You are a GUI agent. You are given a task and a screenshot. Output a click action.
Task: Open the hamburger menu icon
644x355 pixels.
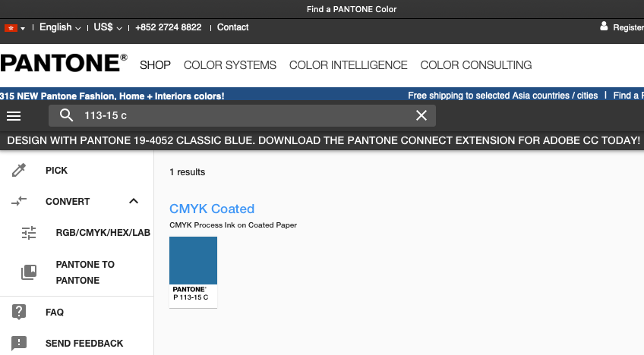point(14,115)
